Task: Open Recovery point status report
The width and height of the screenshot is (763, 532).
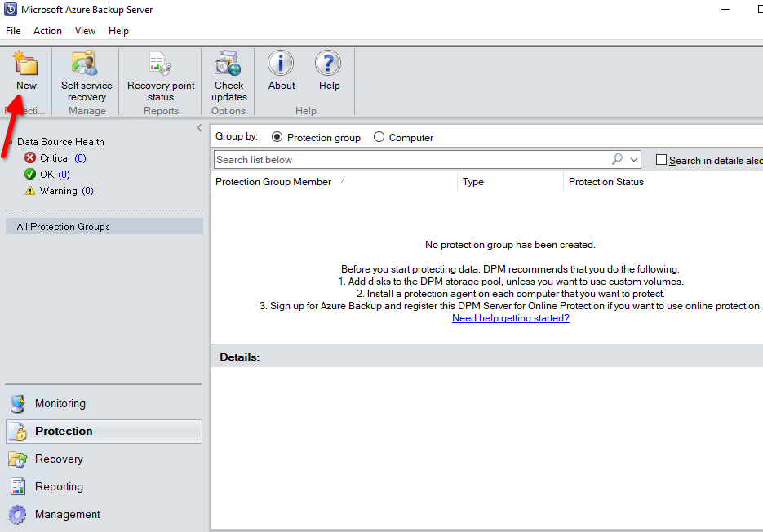Action: point(161,76)
